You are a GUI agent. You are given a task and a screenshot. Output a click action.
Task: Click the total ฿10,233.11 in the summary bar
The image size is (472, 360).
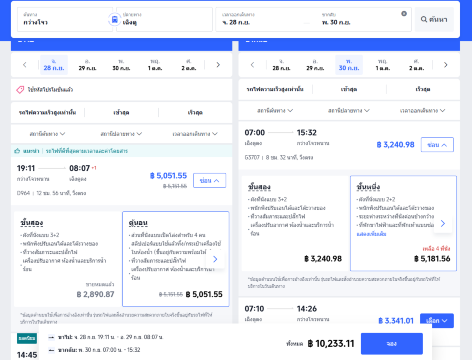click(331, 344)
